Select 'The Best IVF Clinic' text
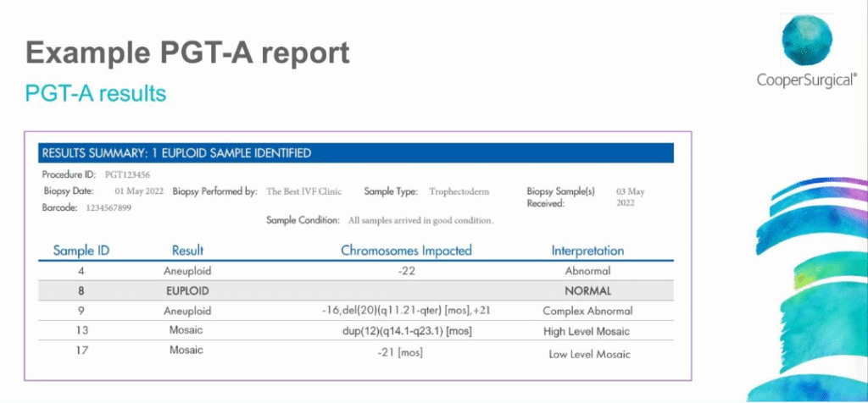The image size is (868, 403). pos(303,191)
